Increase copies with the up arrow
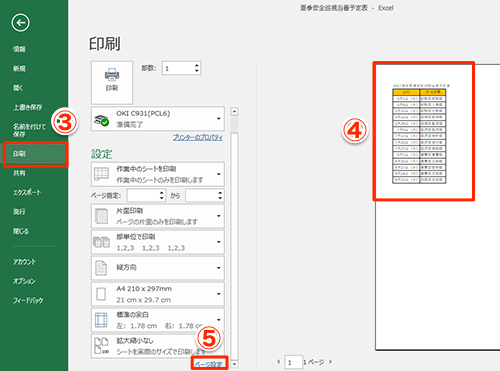 pos(197,65)
